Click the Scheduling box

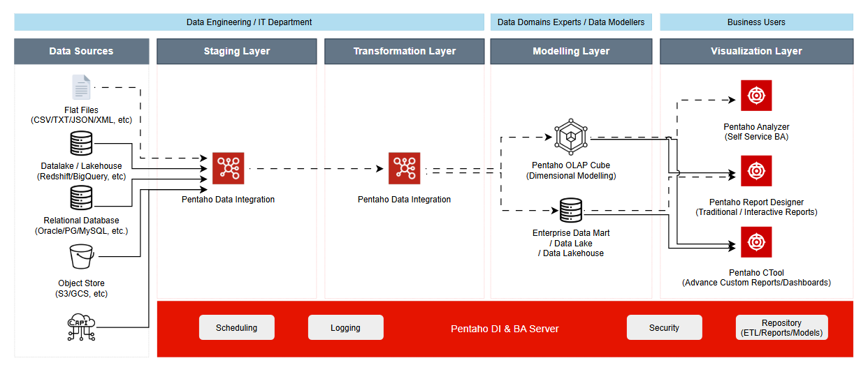(236, 327)
